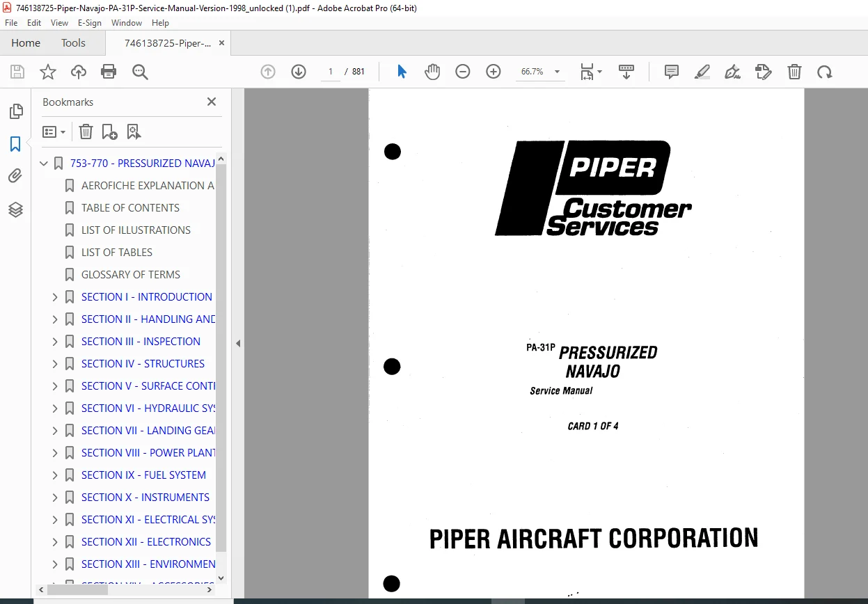868x604 pixels.
Task: Expand SECTION I - INTRODUCTION bookmark
Action: pos(55,297)
